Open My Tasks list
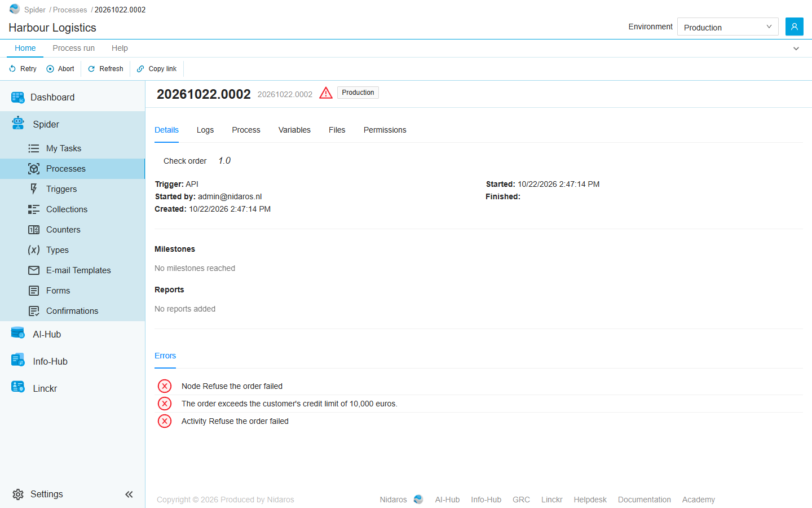The height and width of the screenshot is (508, 812). [x=72, y=148]
